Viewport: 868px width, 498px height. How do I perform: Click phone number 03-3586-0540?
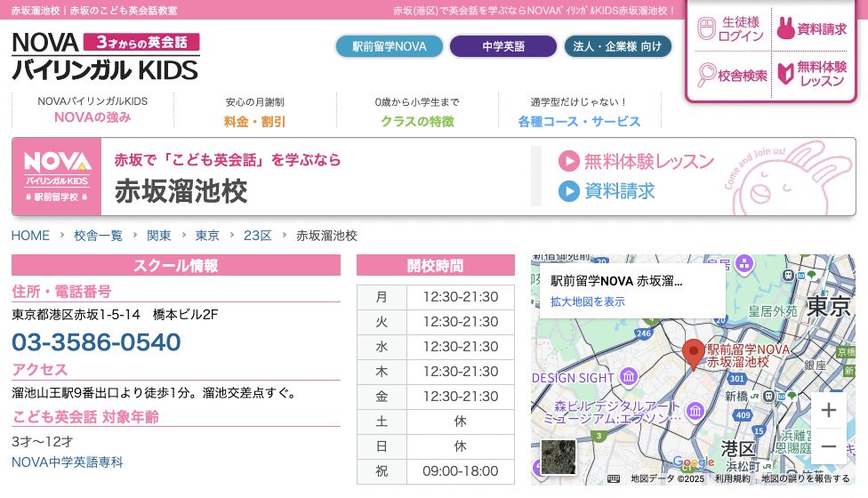(x=96, y=342)
